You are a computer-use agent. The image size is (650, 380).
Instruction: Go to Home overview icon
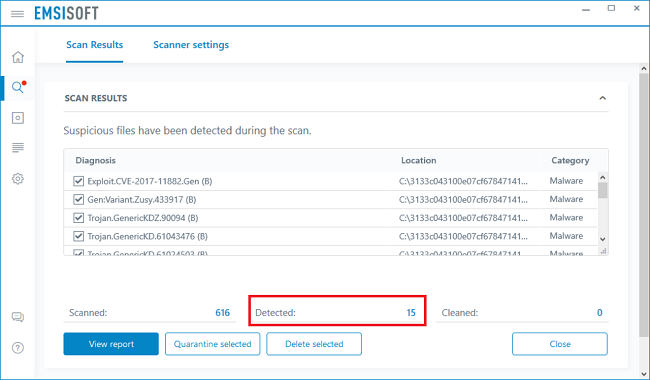18,57
